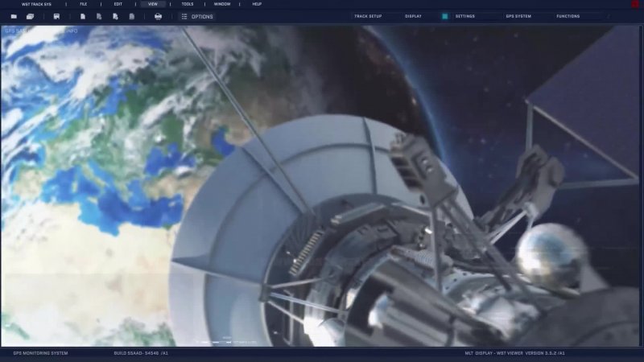The height and width of the screenshot is (362, 644).
Task: Open the Window menu
Action: pyautogui.click(x=222, y=4)
